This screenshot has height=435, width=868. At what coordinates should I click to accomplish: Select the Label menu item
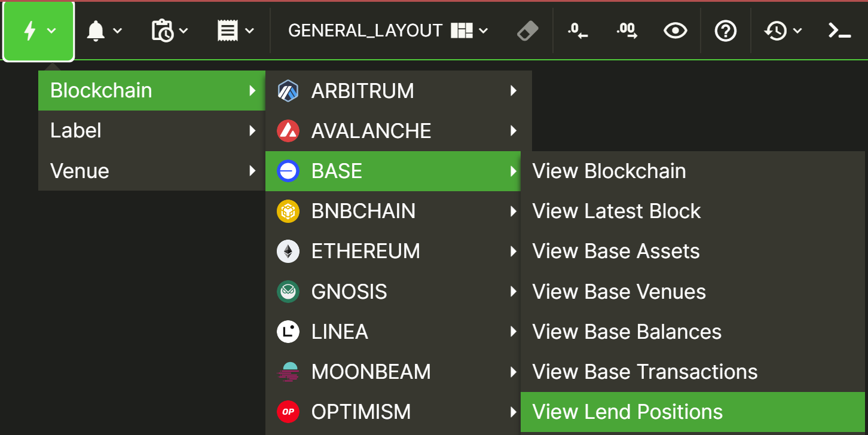[152, 131]
